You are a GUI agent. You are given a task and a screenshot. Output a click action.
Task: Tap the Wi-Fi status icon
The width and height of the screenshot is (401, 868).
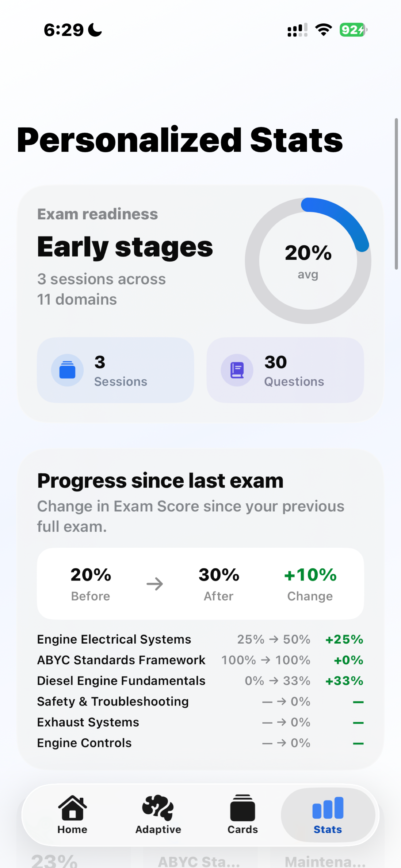pos(324,30)
